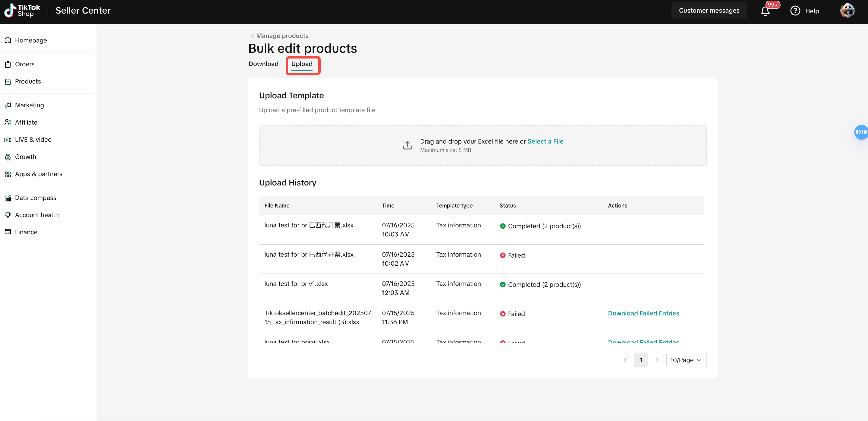This screenshot has width=868, height=421.
Task: Click the Homepage house icon
Action: [x=8, y=40]
